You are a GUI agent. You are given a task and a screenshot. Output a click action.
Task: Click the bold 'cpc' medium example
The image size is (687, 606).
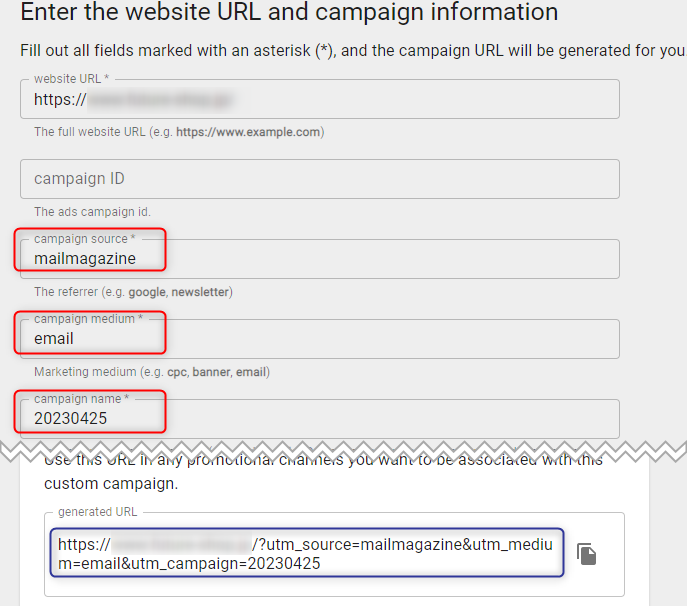[177, 372]
